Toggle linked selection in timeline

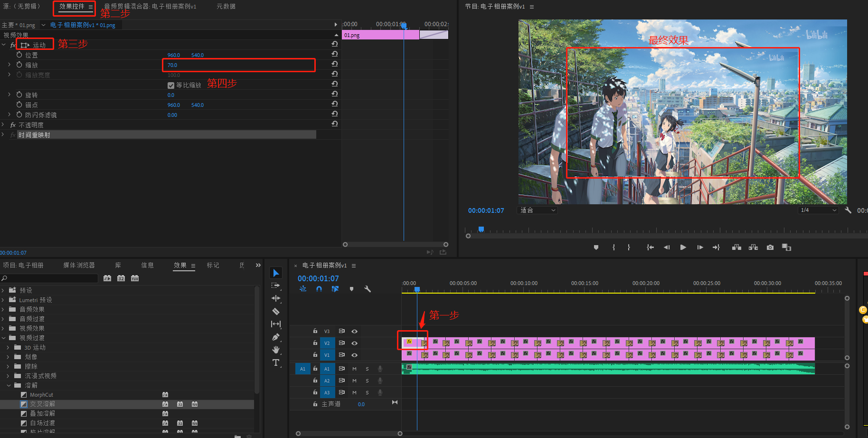335,289
